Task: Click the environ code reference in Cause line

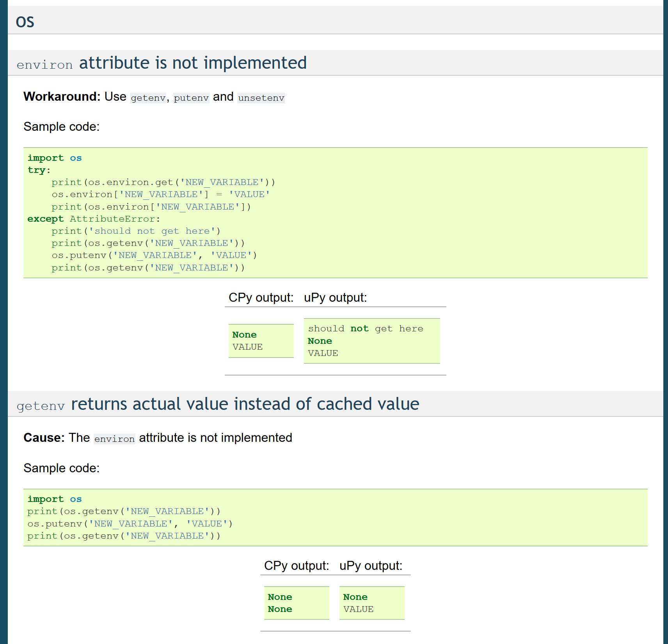Action: (x=114, y=439)
